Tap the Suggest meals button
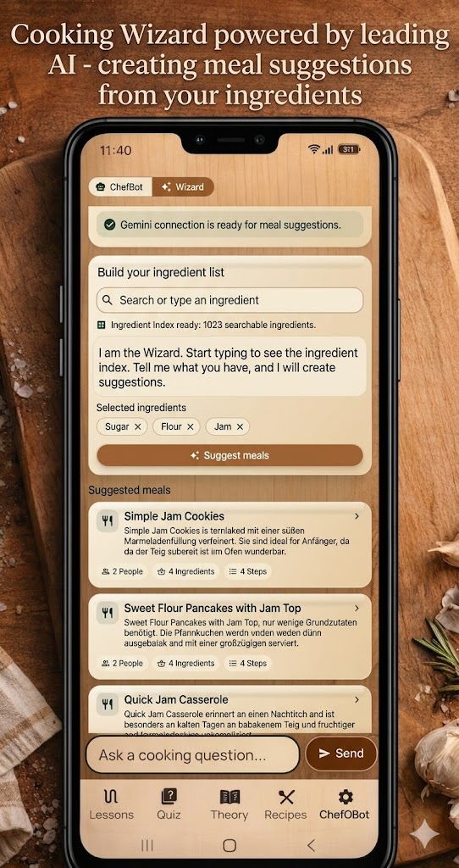Screen dimensions: 459x868 coord(230,455)
